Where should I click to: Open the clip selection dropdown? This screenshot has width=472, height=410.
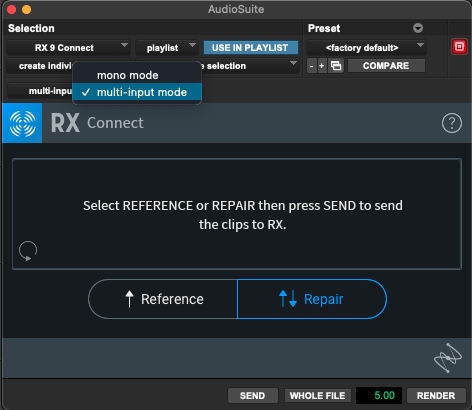click(x=250, y=66)
